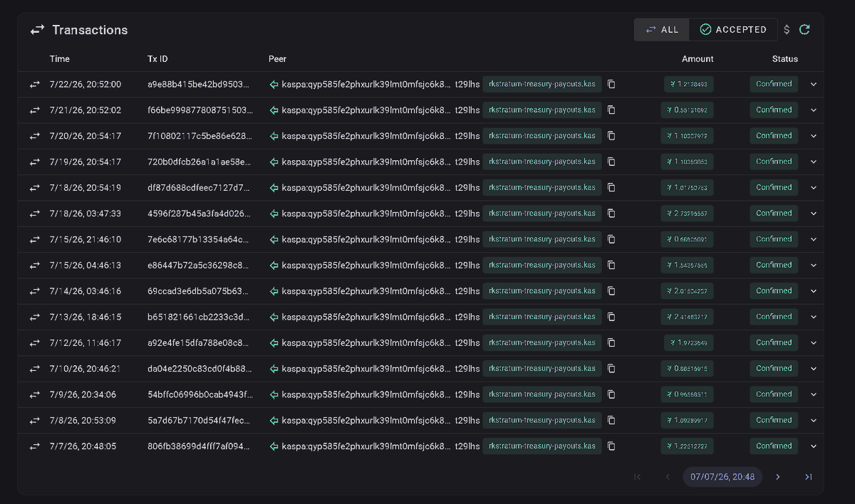The height and width of the screenshot is (504, 855).
Task: Click the transfer arrows icon beside 7/14/26, 03:46:16
Action: pyautogui.click(x=35, y=291)
